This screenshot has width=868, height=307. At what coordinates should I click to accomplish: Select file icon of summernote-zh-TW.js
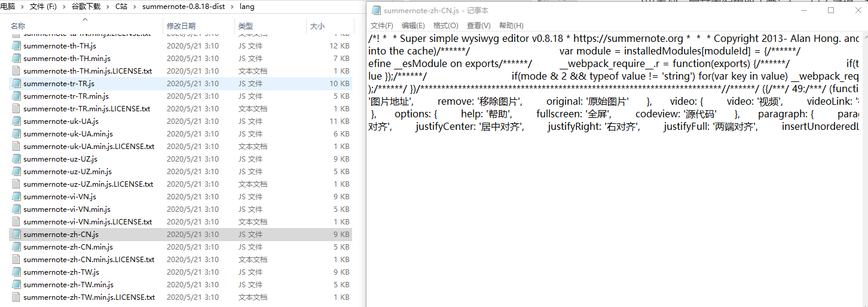(16, 272)
